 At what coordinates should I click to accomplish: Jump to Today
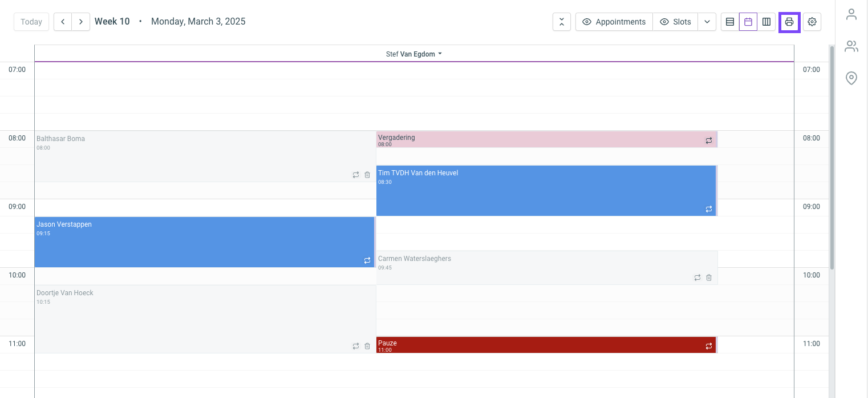click(x=31, y=22)
